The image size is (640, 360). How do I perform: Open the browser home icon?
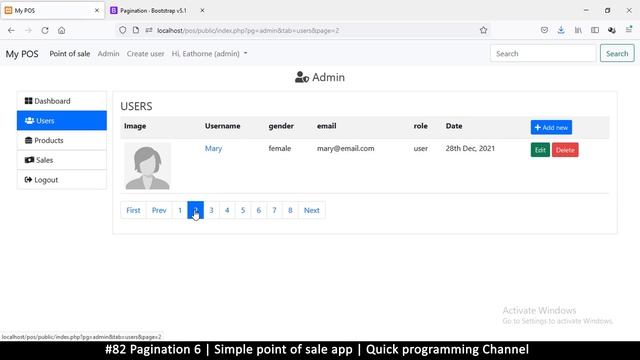coord(62,30)
